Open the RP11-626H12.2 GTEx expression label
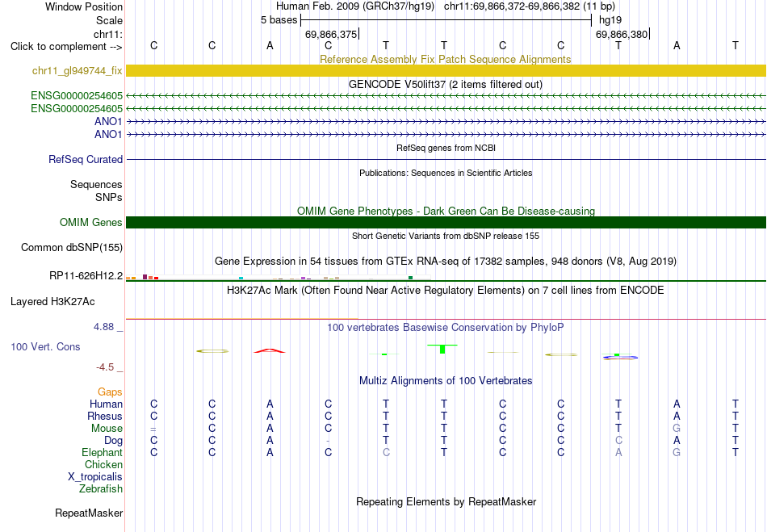 [x=86, y=276]
